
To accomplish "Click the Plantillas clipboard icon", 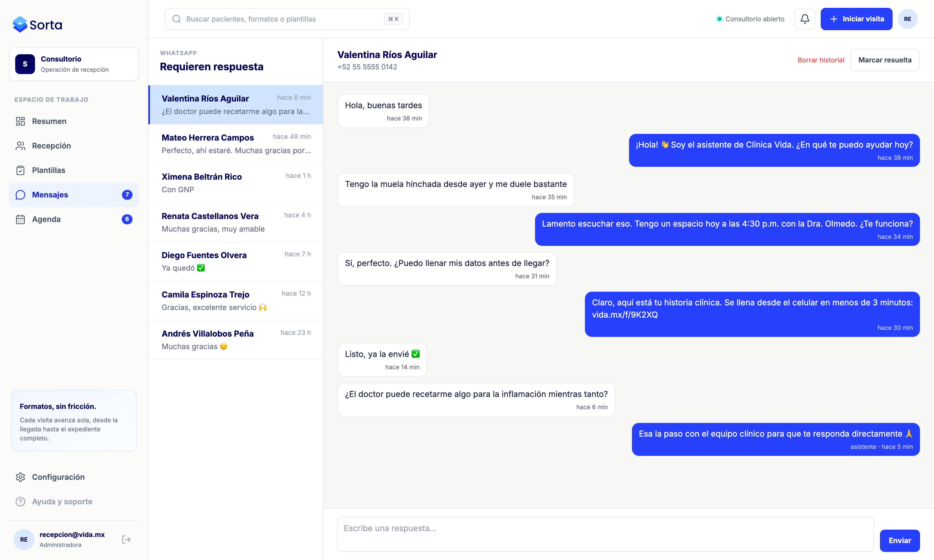I will pos(20,170).
